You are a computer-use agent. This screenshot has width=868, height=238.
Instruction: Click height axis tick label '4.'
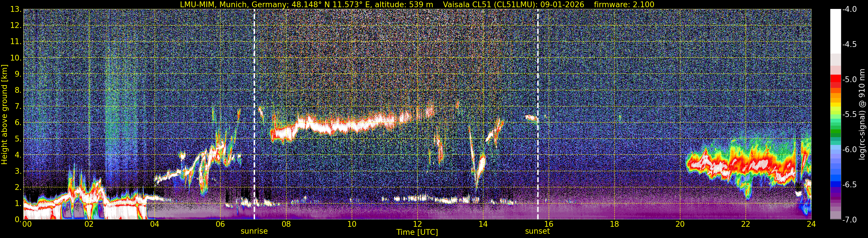[18, 155]
